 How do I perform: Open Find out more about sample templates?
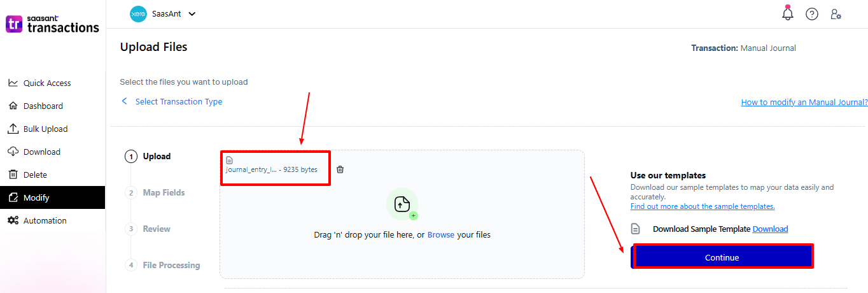[703, 206]
